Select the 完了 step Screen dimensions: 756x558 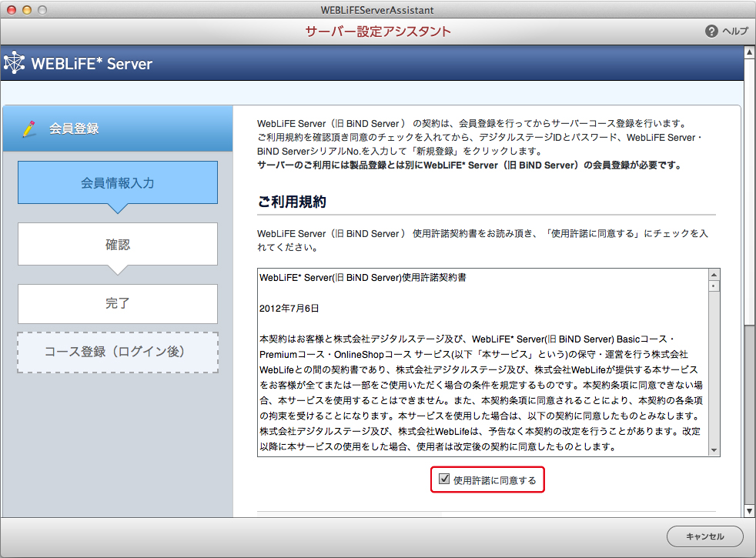[x=118, y=303]
